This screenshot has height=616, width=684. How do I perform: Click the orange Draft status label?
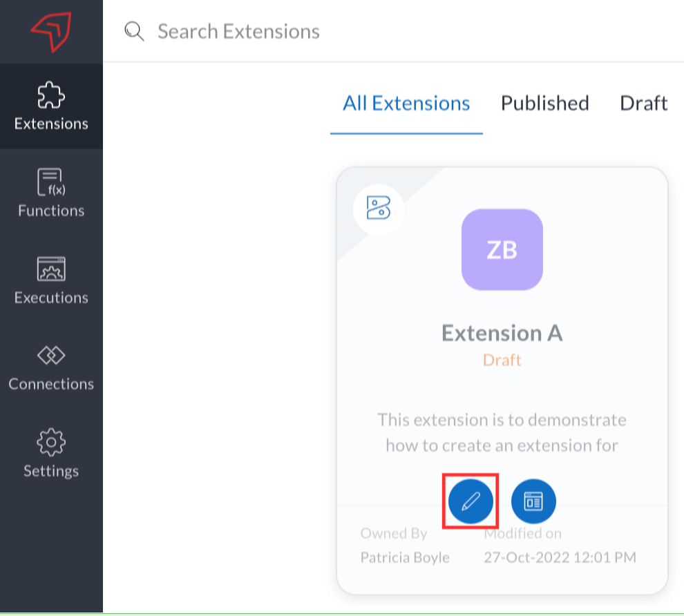click(x=502, y=360)
